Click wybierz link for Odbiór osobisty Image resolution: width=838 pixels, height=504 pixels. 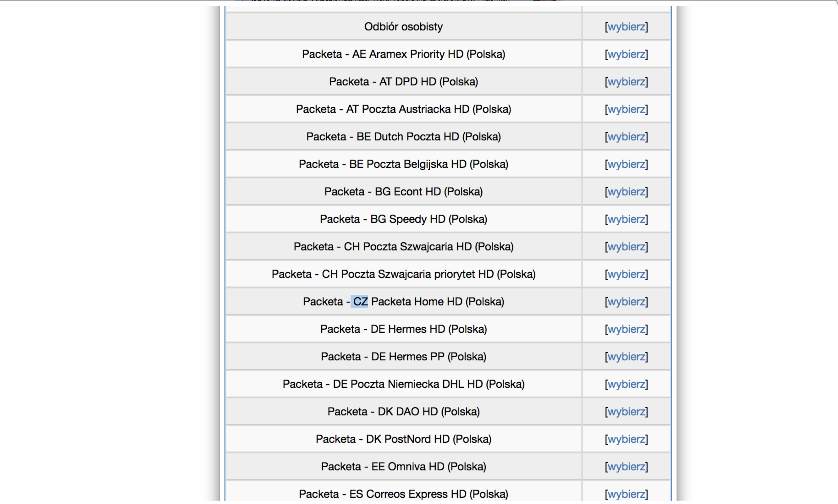coord(626,27)
